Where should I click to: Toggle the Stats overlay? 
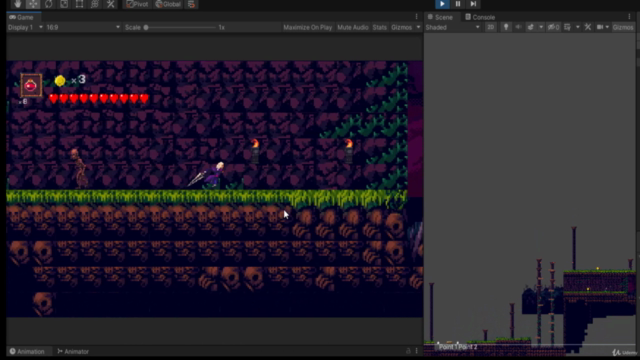379,27
